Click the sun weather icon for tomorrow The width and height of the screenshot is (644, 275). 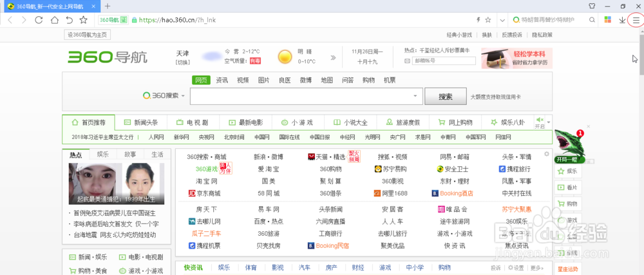pos(285,56)
